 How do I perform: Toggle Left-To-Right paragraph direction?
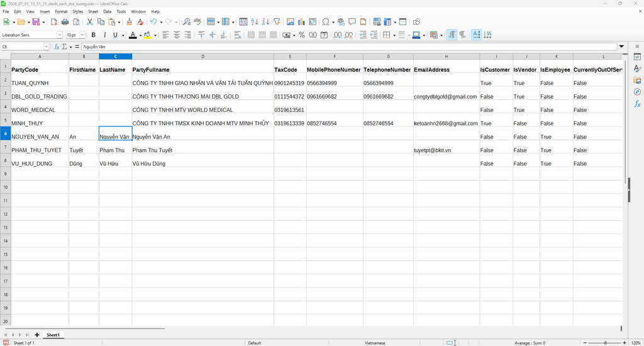click(452, 35)
